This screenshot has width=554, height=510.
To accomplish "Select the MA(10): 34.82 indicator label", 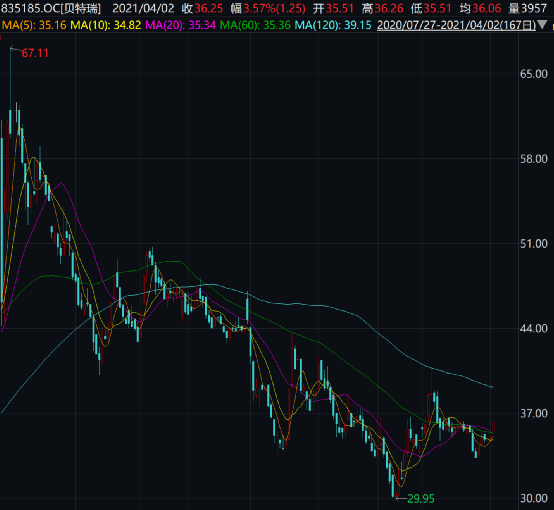I will (106, 25).
